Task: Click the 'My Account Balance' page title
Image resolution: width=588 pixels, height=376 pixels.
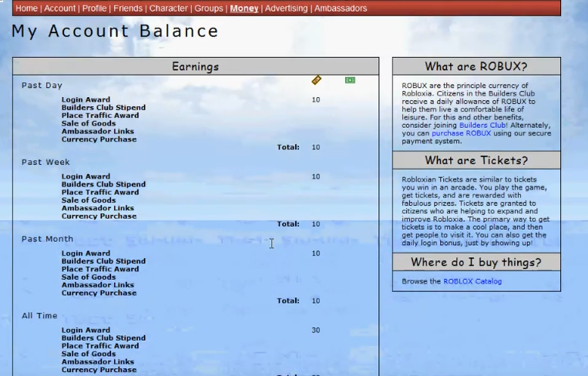Action: [115, 31]
